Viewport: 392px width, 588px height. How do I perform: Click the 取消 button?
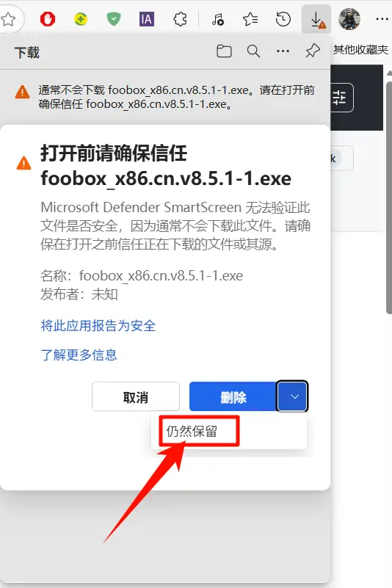point(136,396)
